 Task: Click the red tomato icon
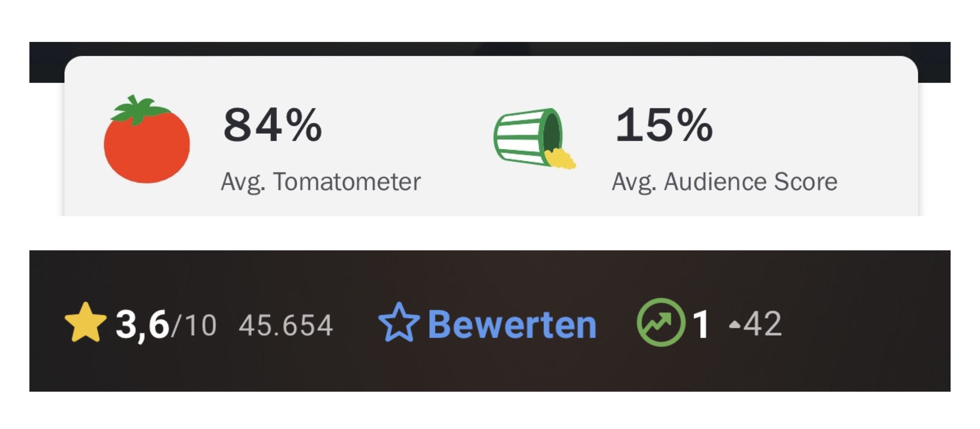pos(147,147)
